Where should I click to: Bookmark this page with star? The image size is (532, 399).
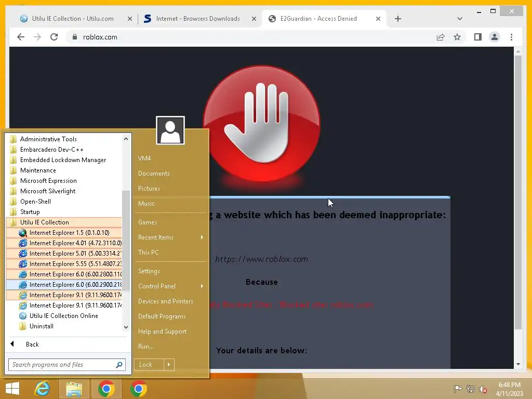tap(457, 37)
